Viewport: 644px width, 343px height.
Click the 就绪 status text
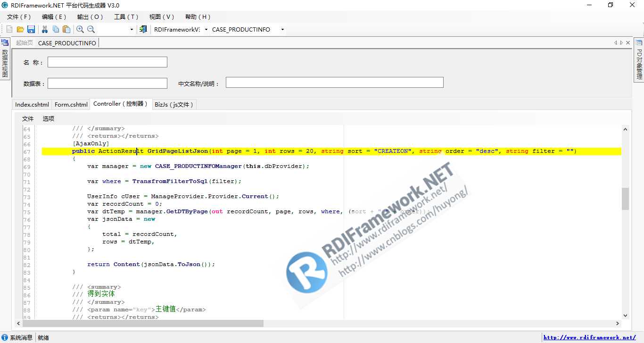point(43,338)
